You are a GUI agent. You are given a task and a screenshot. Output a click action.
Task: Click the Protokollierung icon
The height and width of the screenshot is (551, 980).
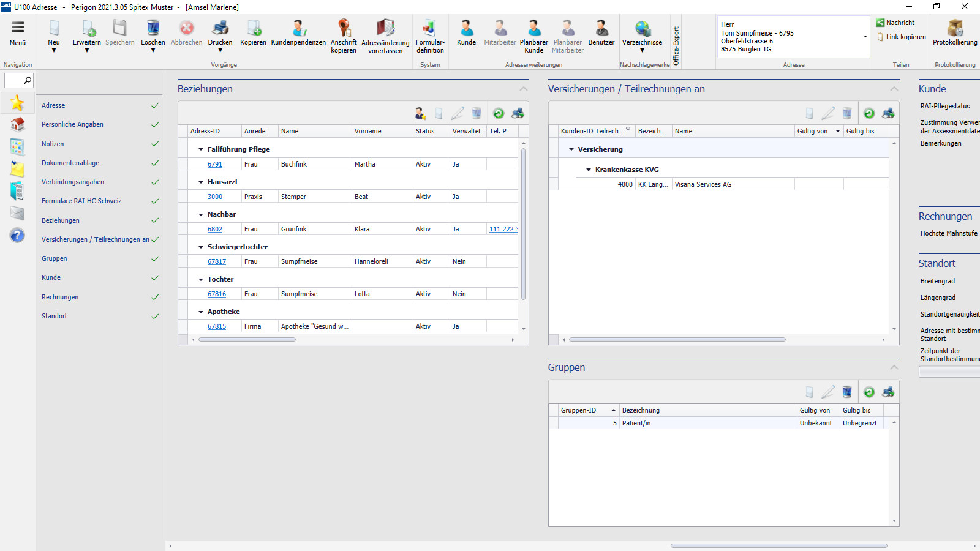[x=954, y=29]
